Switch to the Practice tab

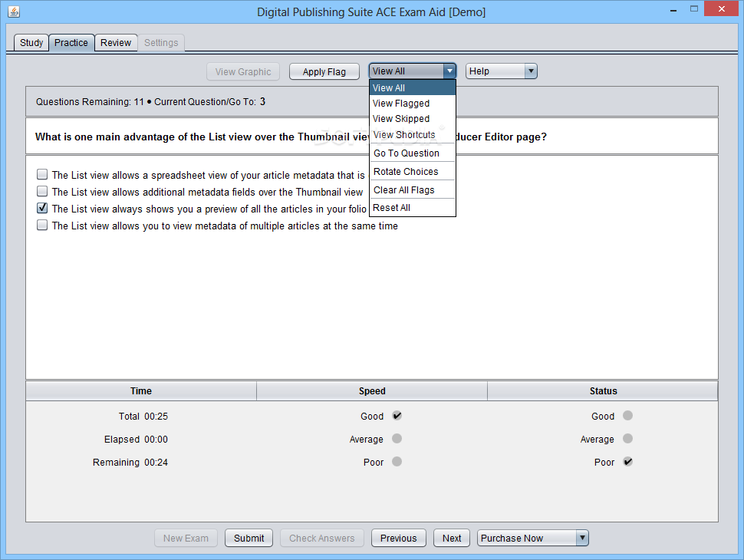pos(71,43)
